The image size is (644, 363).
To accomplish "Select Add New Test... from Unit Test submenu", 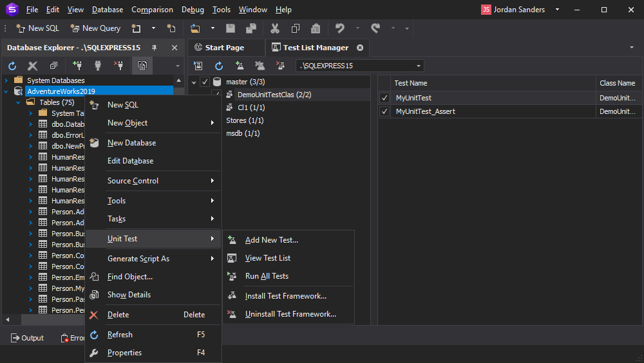I will 289,240.
